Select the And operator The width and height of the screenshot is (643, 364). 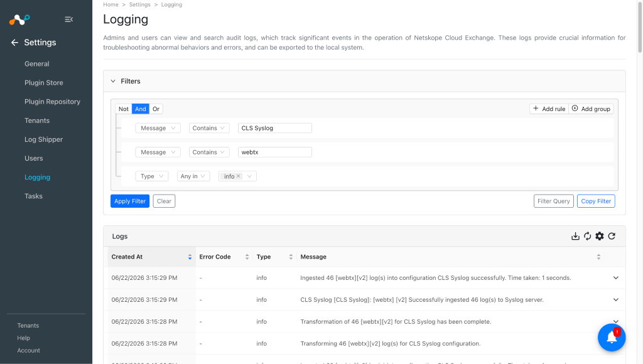(140, 109)
